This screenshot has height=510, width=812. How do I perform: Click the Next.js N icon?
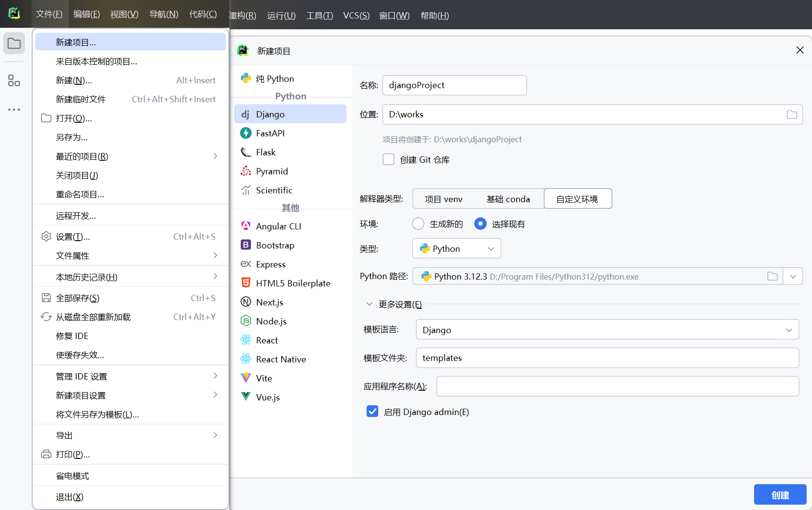[246, 302]
